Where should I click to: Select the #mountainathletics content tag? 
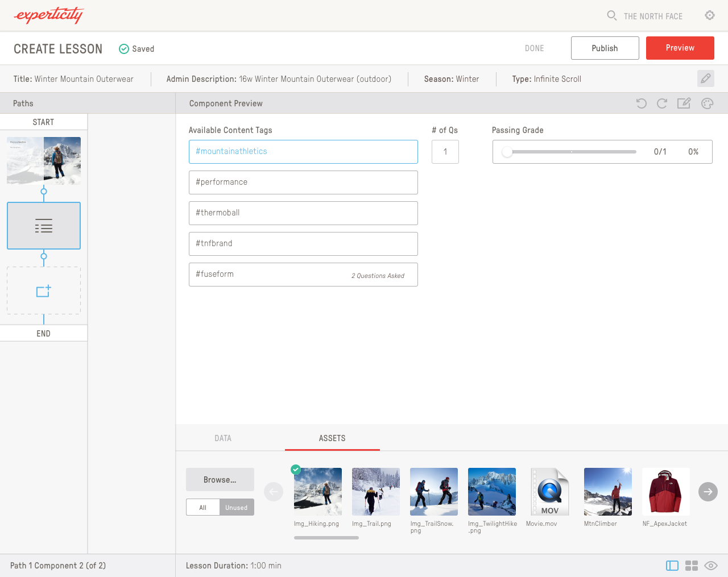[303, 152]
